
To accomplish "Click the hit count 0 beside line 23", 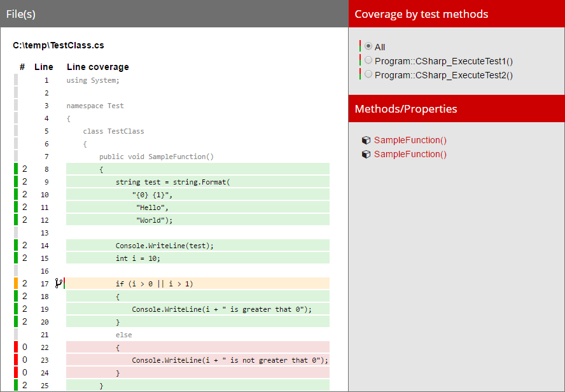I will [x=24, y=360].
